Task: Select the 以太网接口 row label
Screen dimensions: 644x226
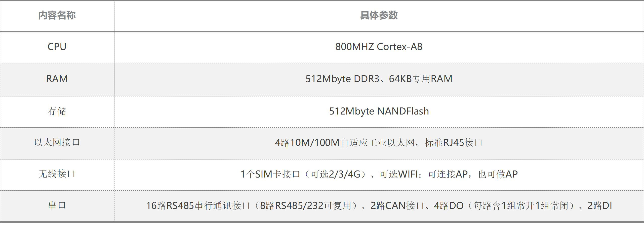Action: (x=57, y=142)
